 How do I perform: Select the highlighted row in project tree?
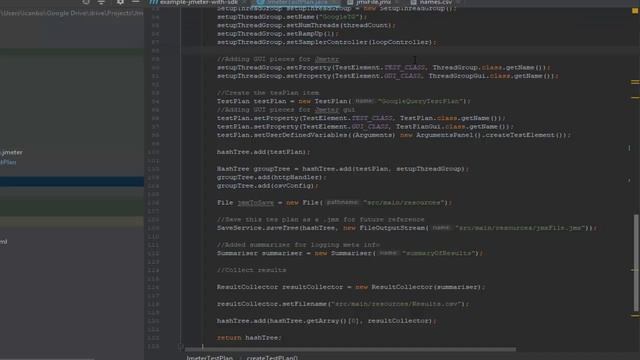coord(72,181)
